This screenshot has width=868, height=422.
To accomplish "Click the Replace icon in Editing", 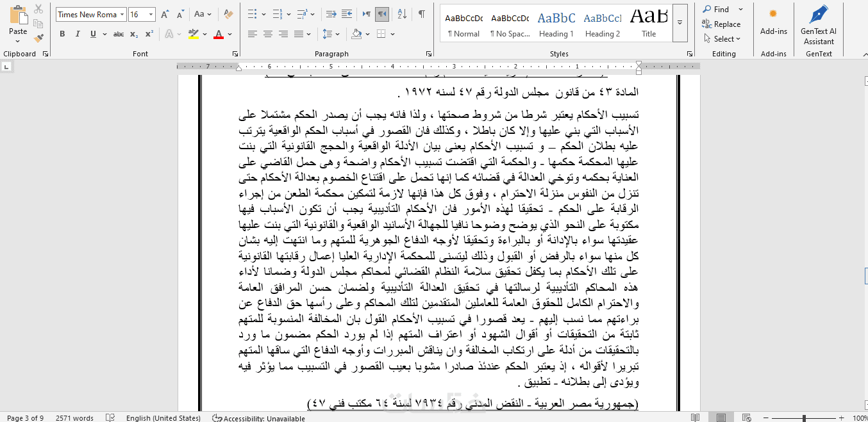I will [x=707, y=24].
